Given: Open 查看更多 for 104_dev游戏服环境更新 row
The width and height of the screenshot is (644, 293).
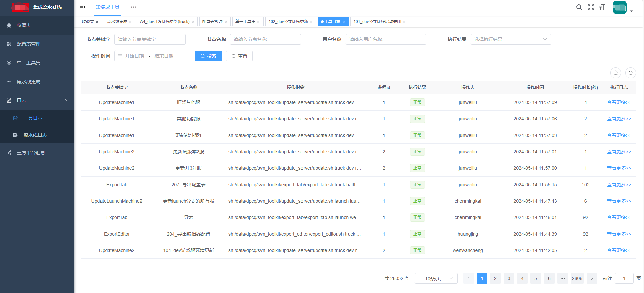Looking at the screenshot, I should pos(619,250).
